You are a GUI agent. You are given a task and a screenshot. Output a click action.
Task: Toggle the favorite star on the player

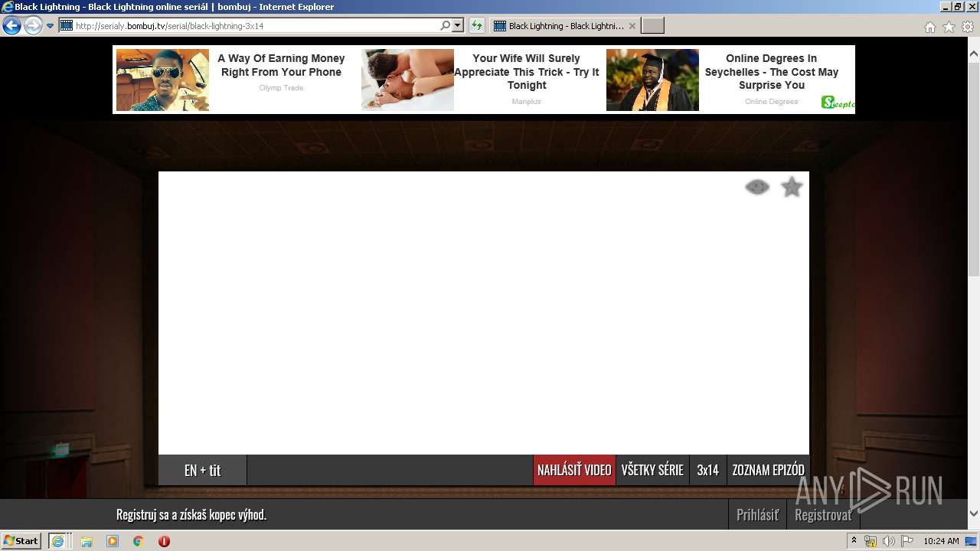(x=792, y=187)
